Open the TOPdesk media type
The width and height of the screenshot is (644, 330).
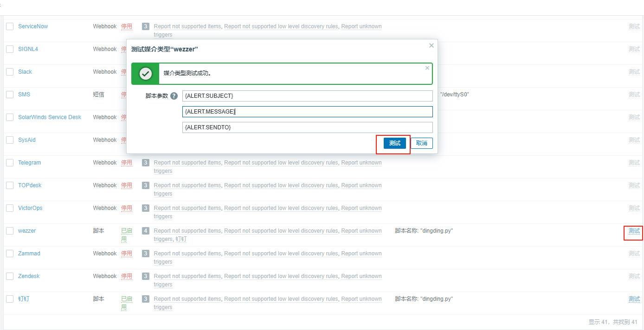[x=30, y=185]
